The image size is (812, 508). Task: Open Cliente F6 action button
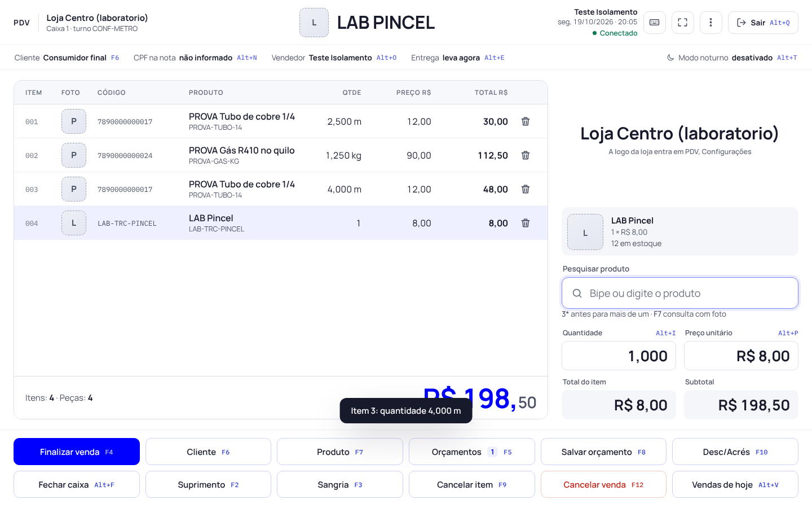(208, 452)
